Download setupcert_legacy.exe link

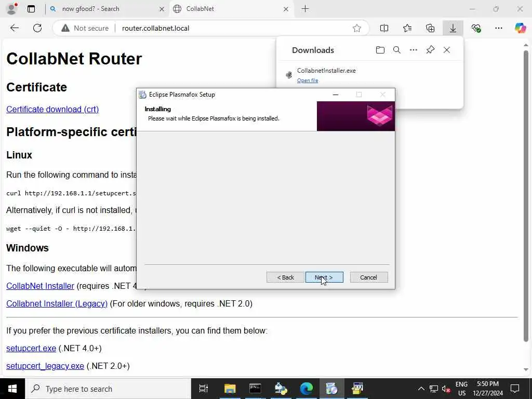coord(45,366)
